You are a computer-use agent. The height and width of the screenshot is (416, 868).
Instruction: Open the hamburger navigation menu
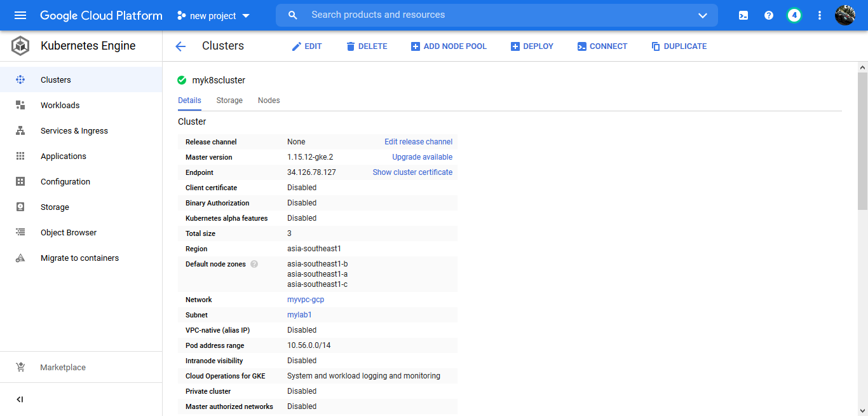20,15
